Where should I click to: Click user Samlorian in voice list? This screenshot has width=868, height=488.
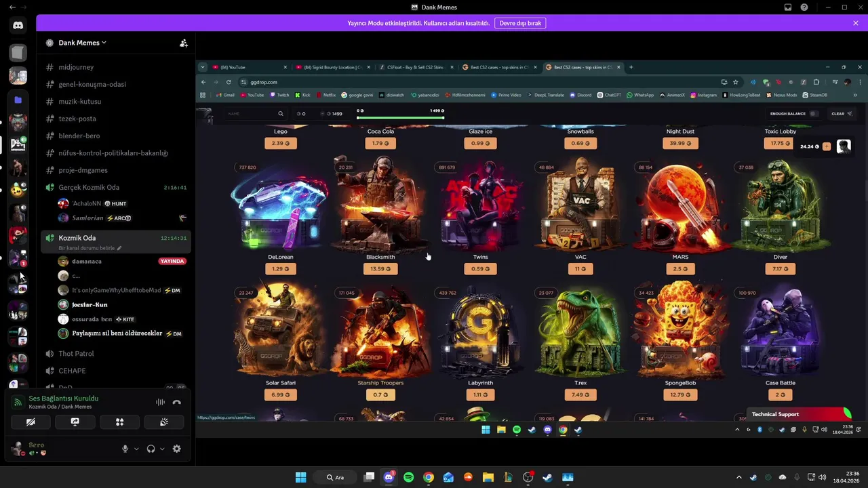(x=87, y=218)
